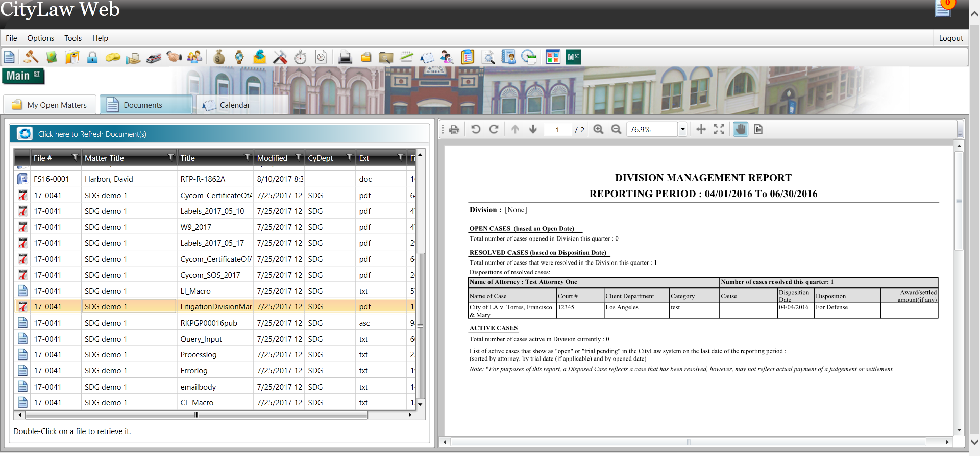Open the File menu
The image size is (980, 456).
(11, 38)
